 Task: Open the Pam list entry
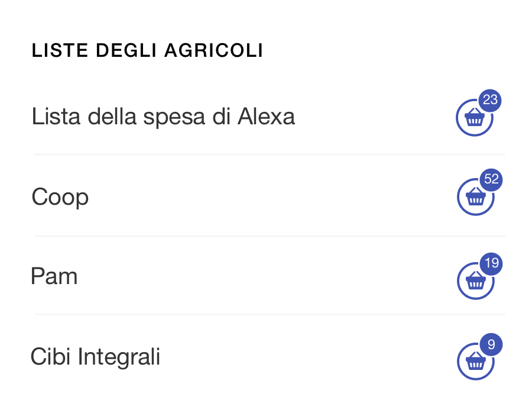[54, 276]
